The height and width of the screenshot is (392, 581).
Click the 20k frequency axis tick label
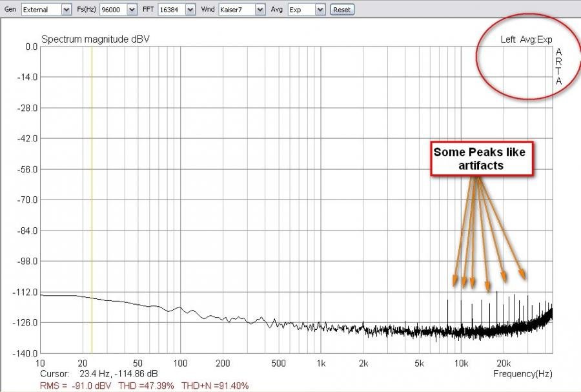[504, 363]
